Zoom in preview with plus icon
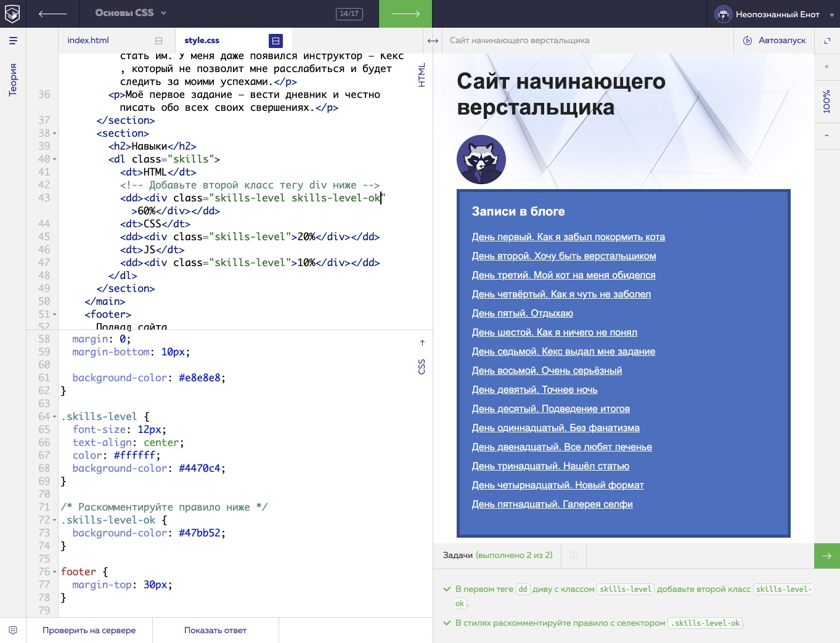The image size is (840, 643). coord(826,67)
